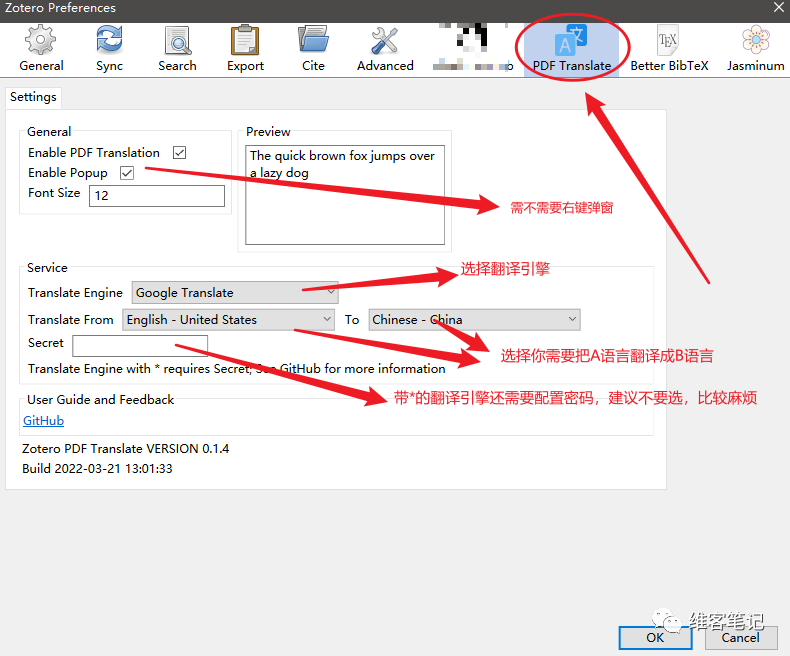Open the Export preferences pane
The width and height of the screenshot is (790, 656).
245,50
